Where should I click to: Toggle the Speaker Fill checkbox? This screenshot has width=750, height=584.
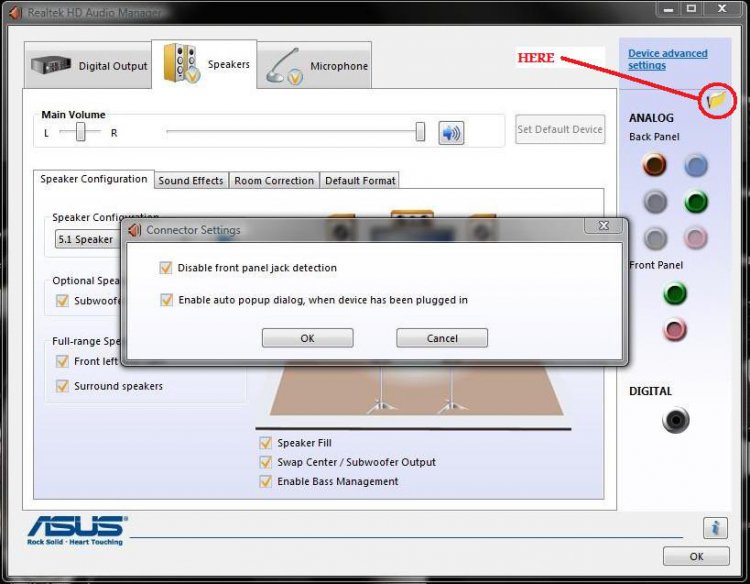click(x=265, y=443)
